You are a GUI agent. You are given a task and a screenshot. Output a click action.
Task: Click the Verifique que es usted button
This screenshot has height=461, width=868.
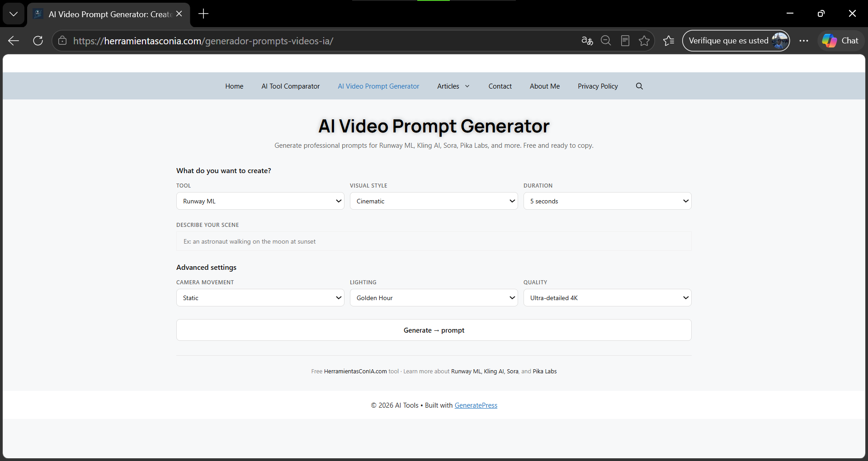tap(736, 41)
